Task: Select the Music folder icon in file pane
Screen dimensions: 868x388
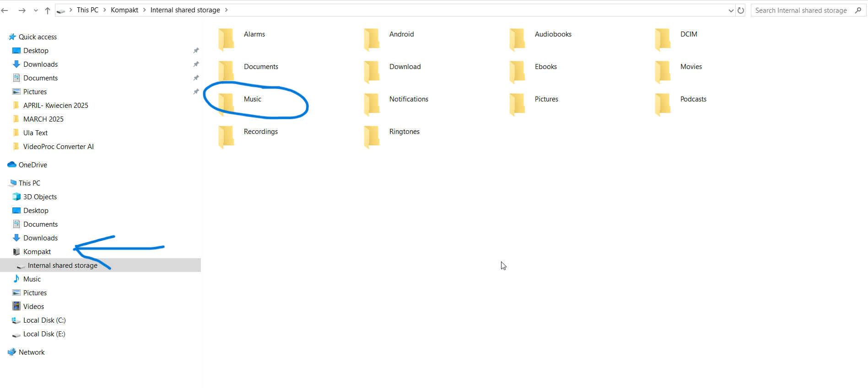Action: coord(226,104)
